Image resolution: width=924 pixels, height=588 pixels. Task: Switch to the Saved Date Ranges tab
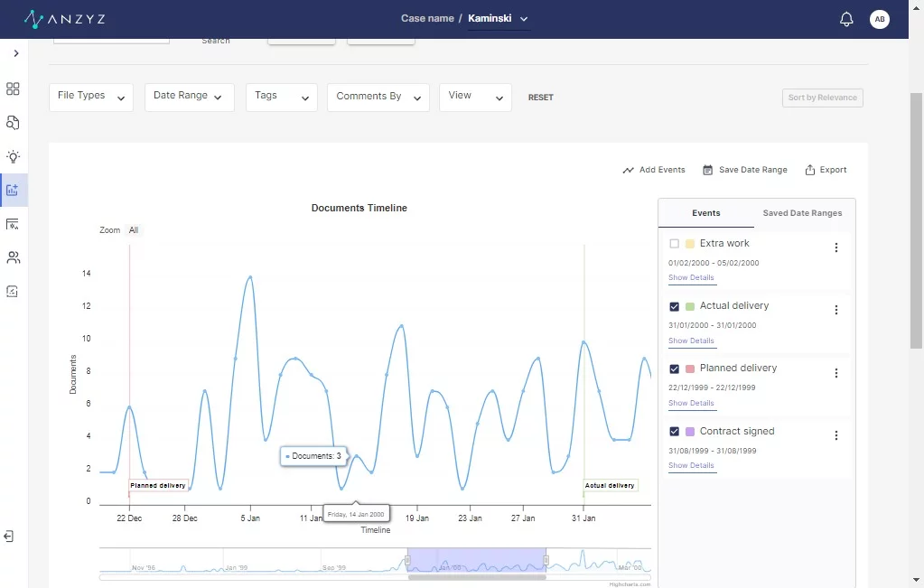pos(802,213)
